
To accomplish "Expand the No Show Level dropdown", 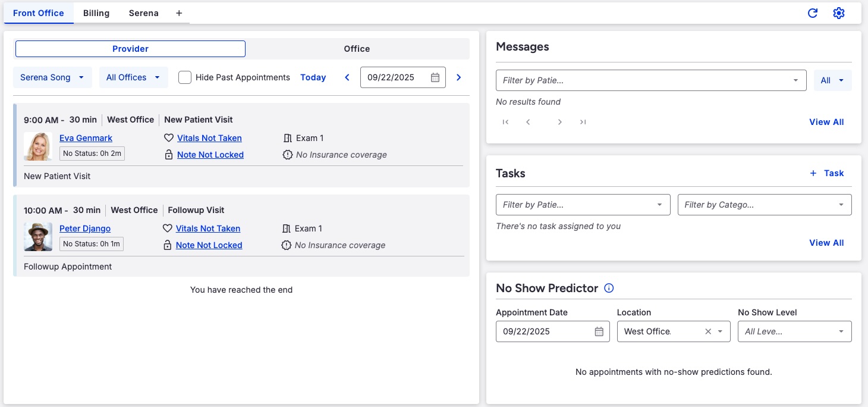I will (x=794, y=331).
